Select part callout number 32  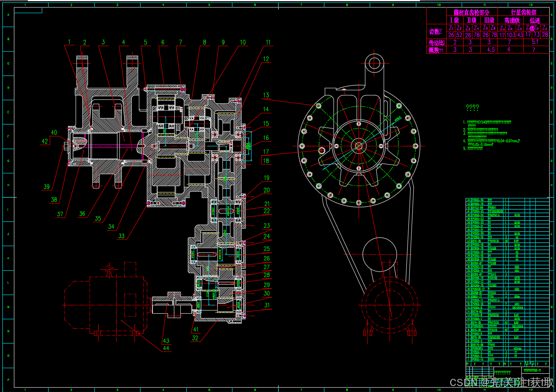[195, 338]
